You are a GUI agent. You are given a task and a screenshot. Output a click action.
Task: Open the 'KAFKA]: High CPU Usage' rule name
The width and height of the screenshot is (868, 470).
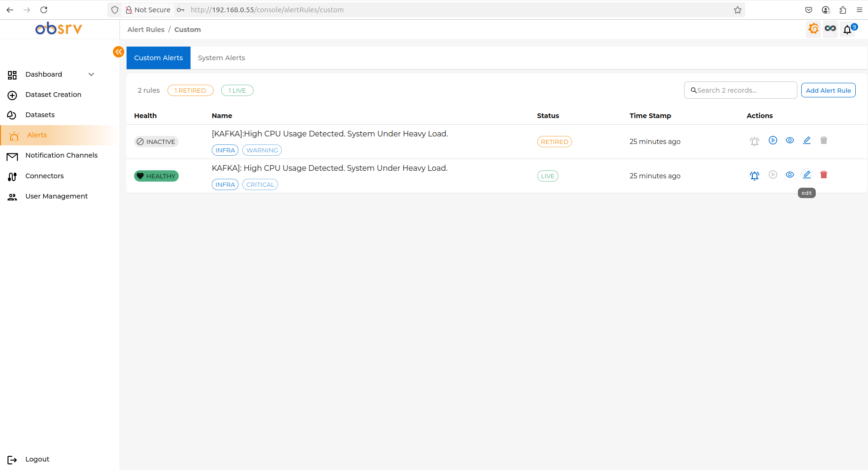pyautogui.click(x=330, y=168)
